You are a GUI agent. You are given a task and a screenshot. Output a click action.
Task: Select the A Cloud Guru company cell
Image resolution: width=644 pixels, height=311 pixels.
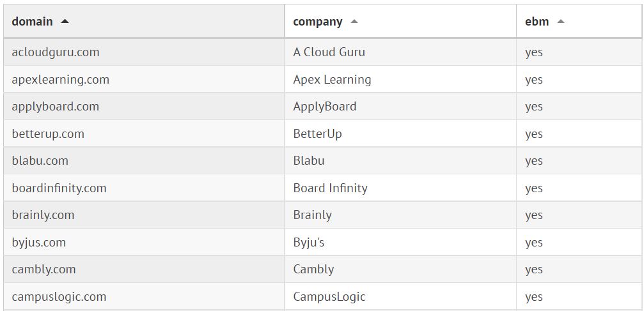tap(329, 52)
